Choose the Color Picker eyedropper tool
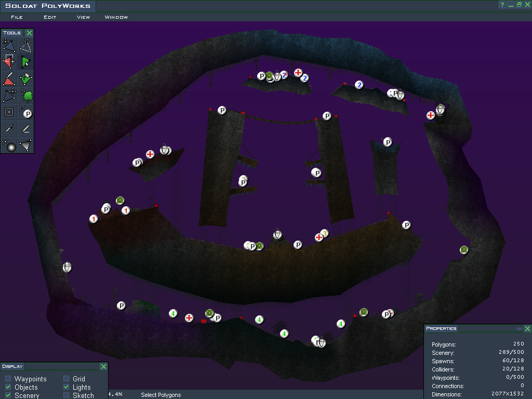 pyautogui.click(x=9, y=129)
